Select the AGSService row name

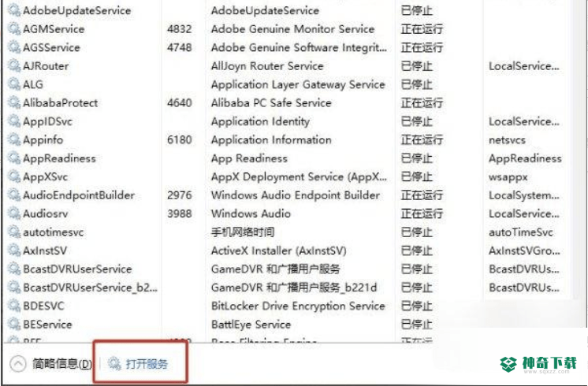click(x=51, y=47)
